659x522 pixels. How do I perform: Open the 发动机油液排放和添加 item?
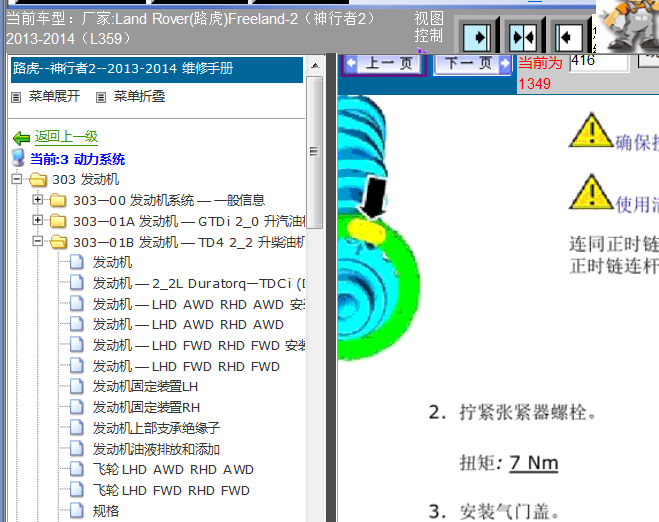[x=156, y=449]
